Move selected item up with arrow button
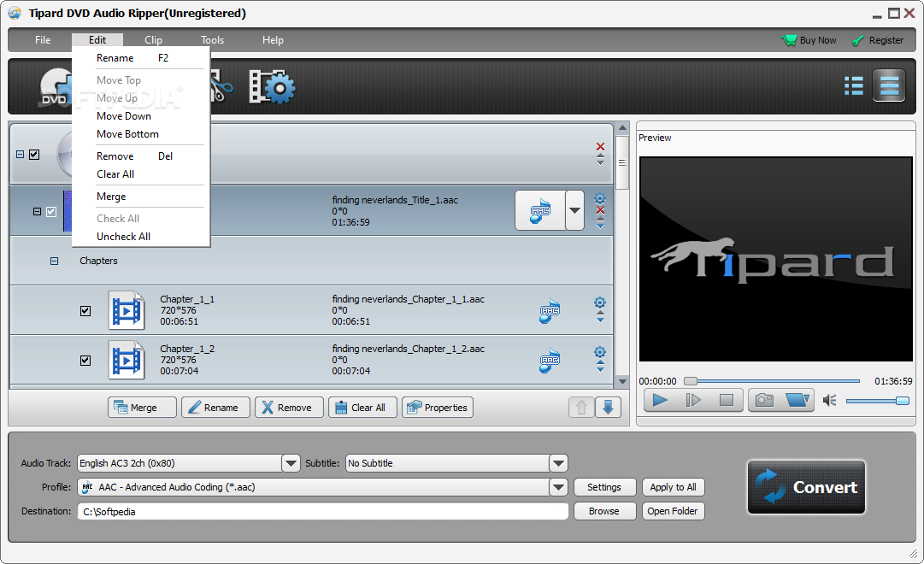Screen dimensions: 924x564 tap(581, 408)
